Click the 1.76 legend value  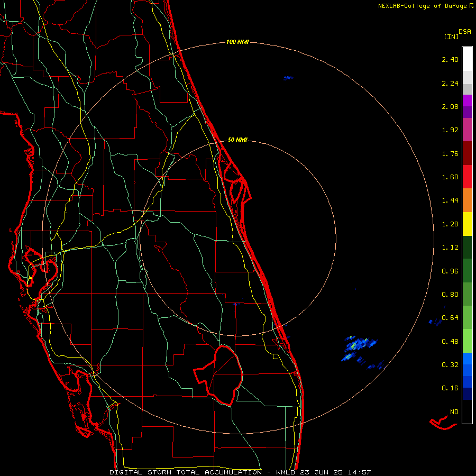[450, 153]
